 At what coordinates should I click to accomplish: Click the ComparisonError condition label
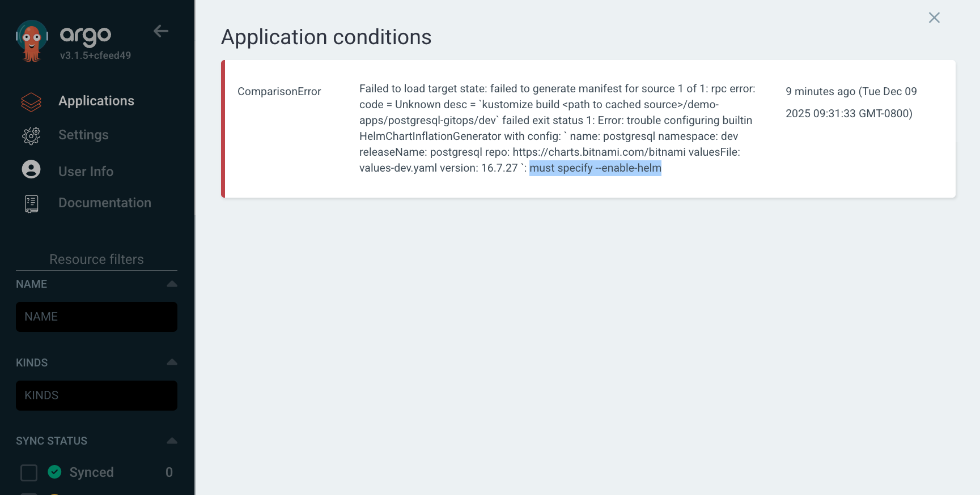[279, 92]
